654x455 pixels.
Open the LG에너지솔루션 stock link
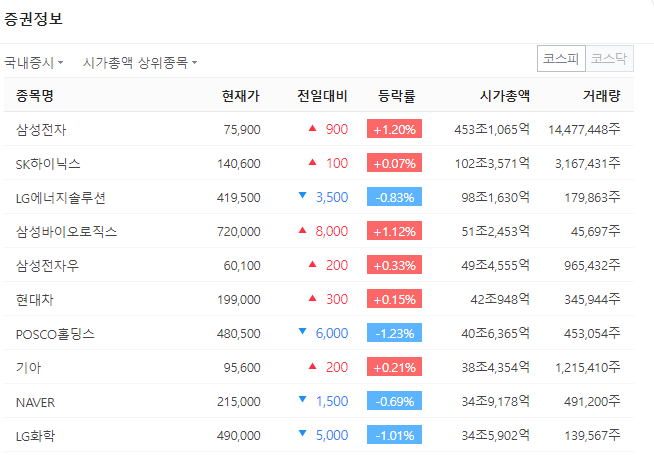click(60, 198)
